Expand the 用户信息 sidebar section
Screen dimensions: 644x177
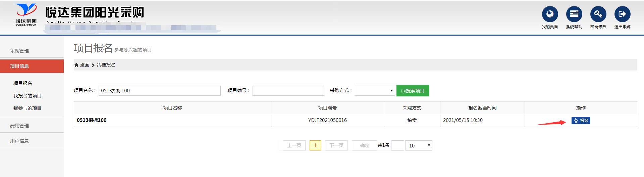click(19, 141)
